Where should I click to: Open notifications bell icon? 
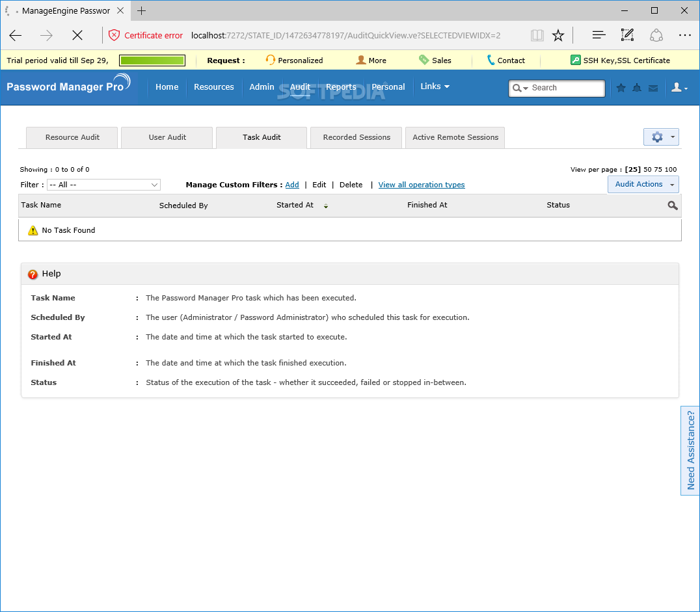pyautogui.click(x=637, y=88)
